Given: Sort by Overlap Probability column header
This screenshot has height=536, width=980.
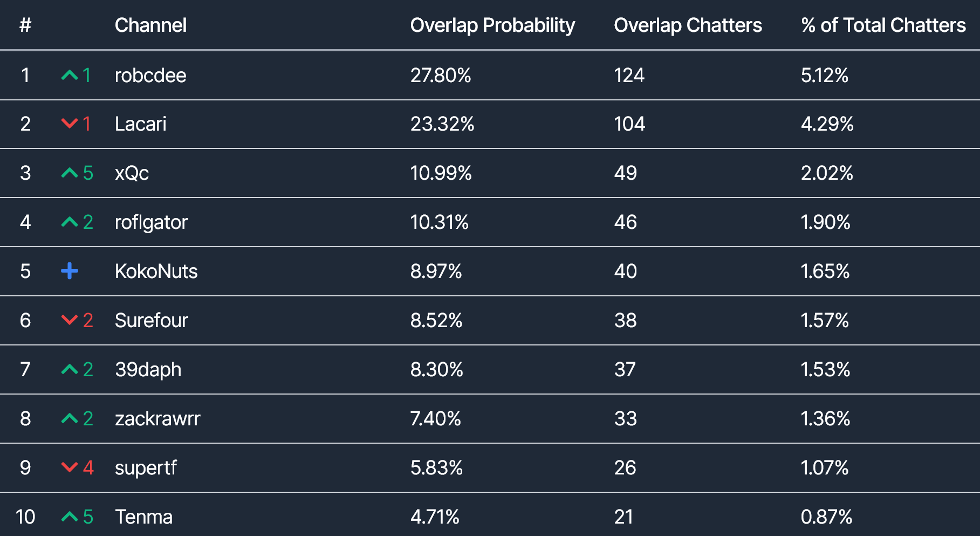Looking at the screenshot, I should pyautogui.click(x=492, y=25).
